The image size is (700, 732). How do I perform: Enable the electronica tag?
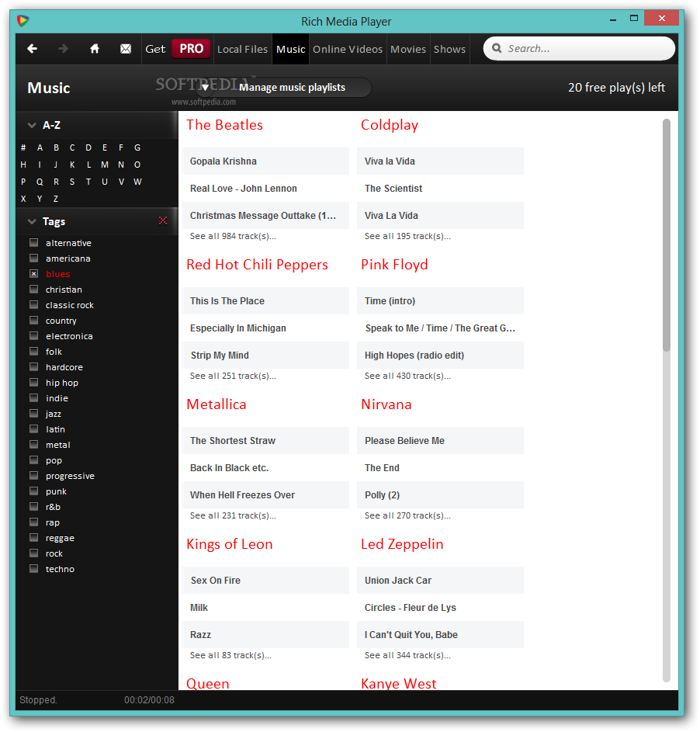pyautogui.click(x=33, y=335)
